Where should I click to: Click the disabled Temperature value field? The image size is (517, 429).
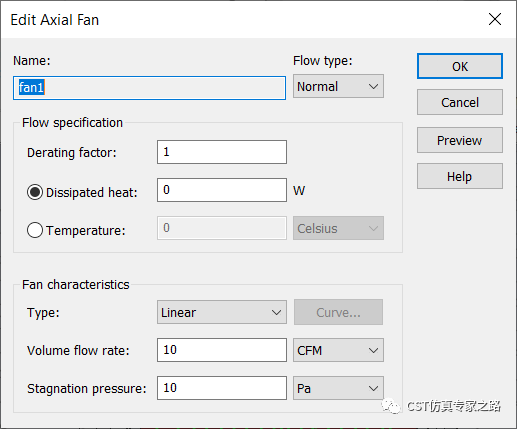click(222, 228)
